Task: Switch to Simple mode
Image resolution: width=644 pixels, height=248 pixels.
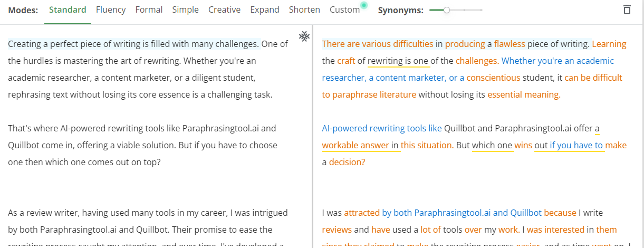Action: click(x=186, y=9)
